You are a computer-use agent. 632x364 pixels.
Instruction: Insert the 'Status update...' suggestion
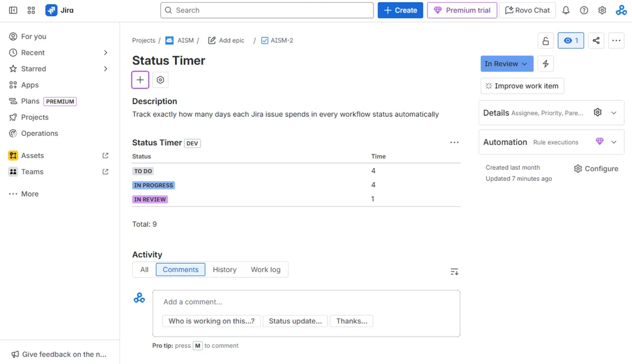click(295, 321)
